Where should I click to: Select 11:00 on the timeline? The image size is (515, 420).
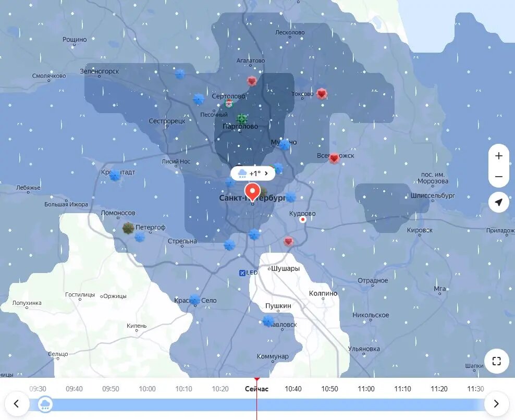pyautogui.click(x=366, y=389)
